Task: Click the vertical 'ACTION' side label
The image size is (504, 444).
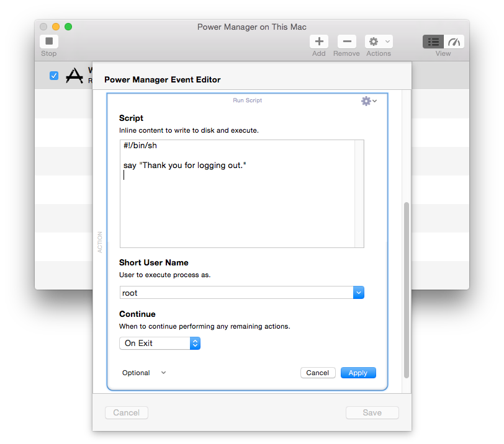Action: 100,242
